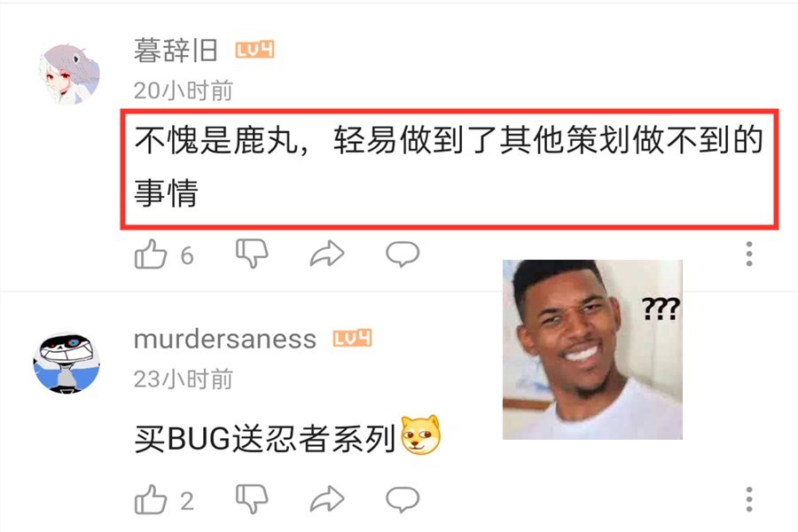Reply to 暮辞旧's comment
798x532 pixels.
click(x=403, y=254)
